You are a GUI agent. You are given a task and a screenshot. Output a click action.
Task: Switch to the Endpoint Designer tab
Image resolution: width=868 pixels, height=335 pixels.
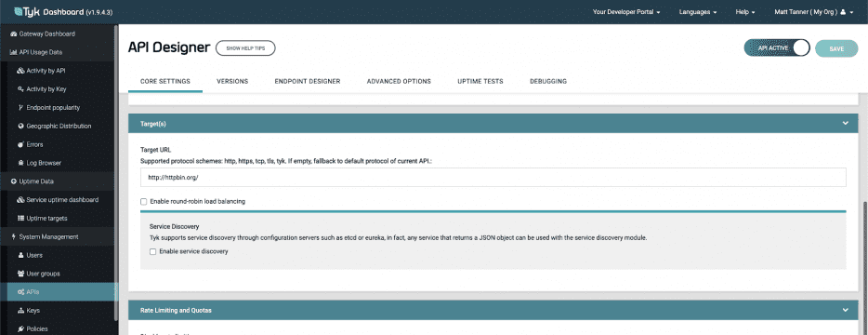(308, 81)
